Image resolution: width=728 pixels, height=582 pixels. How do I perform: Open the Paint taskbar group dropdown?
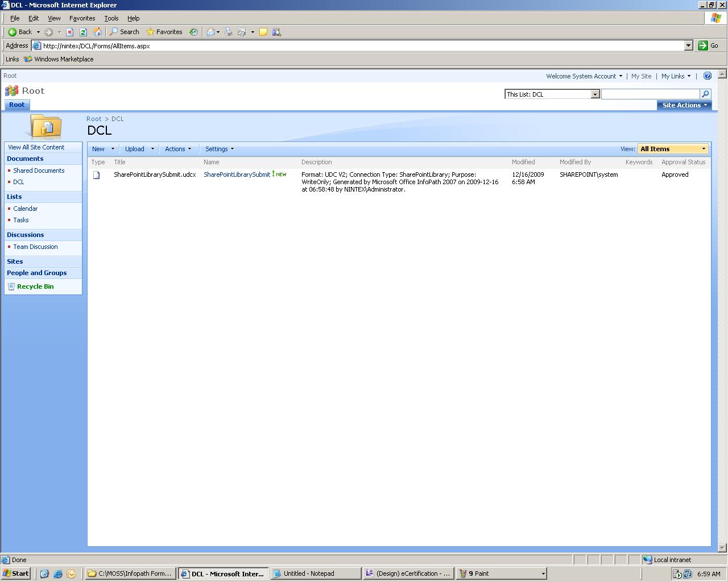tap(543, 573)
